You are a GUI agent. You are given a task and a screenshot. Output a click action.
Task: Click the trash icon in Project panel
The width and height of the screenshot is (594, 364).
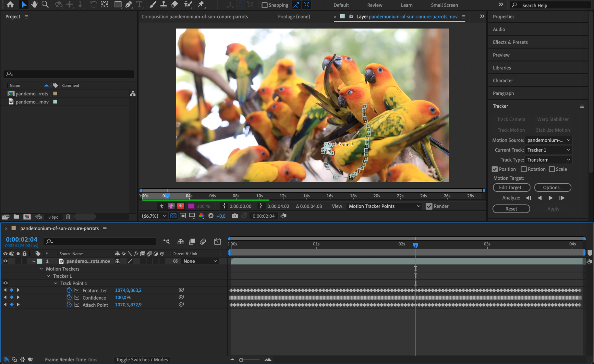68,217
